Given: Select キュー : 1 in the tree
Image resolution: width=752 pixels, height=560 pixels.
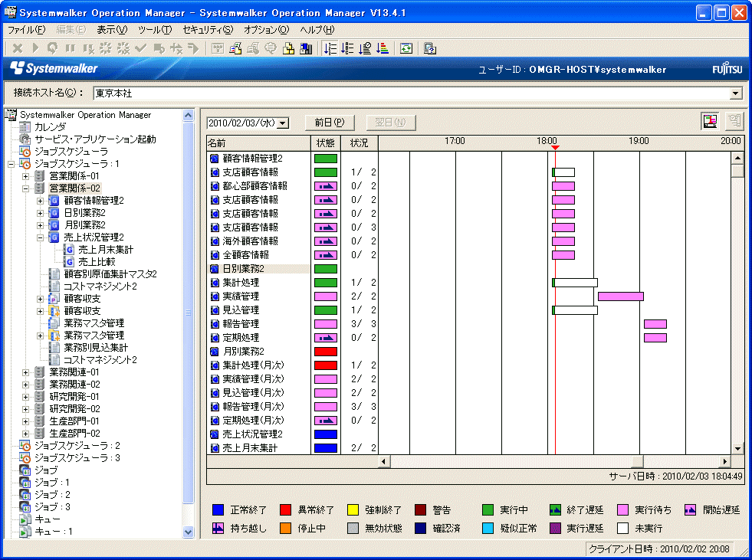Looking at the screenshot, I should (53, 531).
